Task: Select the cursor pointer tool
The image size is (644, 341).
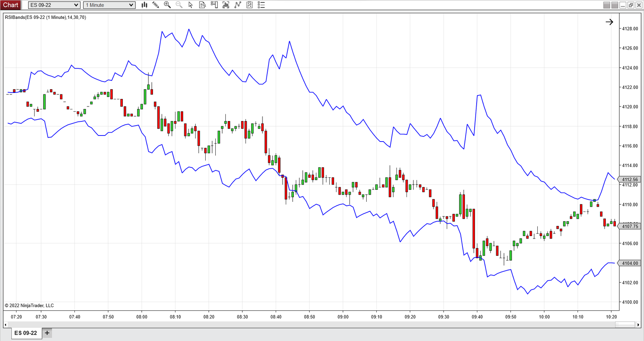Action: (x=191, y=5)
